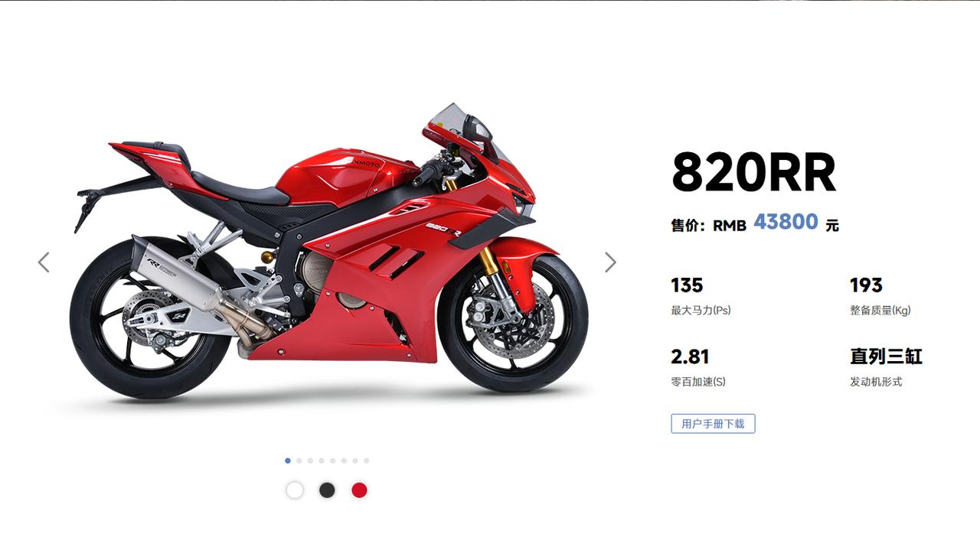This screenshot has width=980, height=547.
Task: Jump to the second carousel indicator dot
Action: click(299, 461)
